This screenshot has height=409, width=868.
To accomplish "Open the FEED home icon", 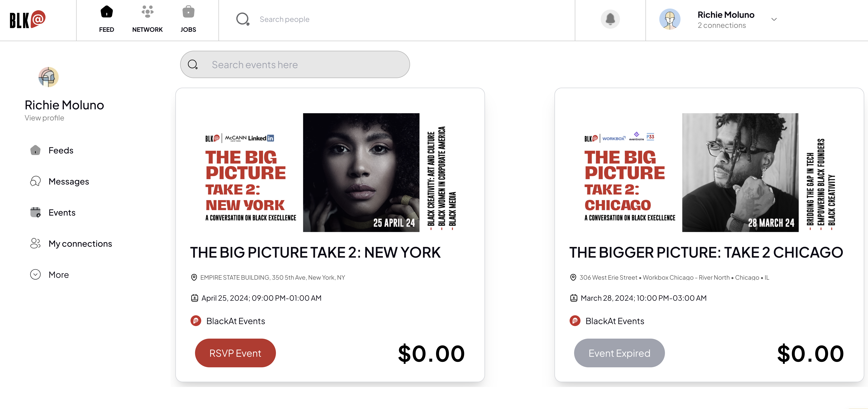I will click(106, 12).
